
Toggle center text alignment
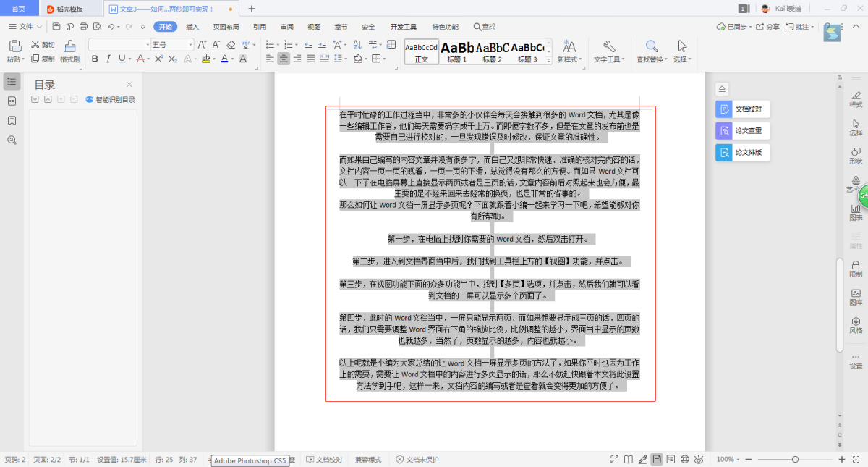point(284,59)
